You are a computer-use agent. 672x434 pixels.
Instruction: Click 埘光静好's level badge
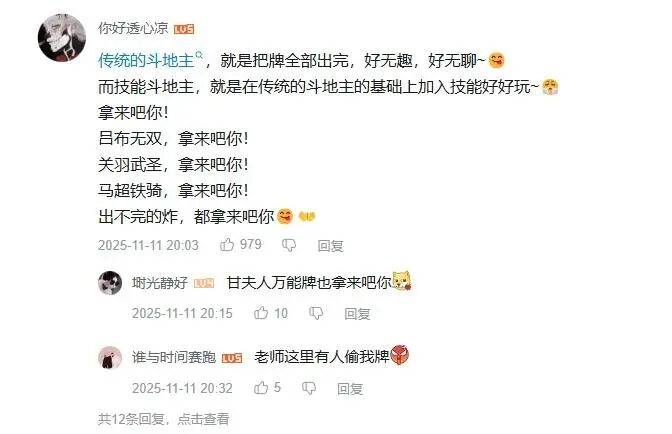tap(204, 283)
